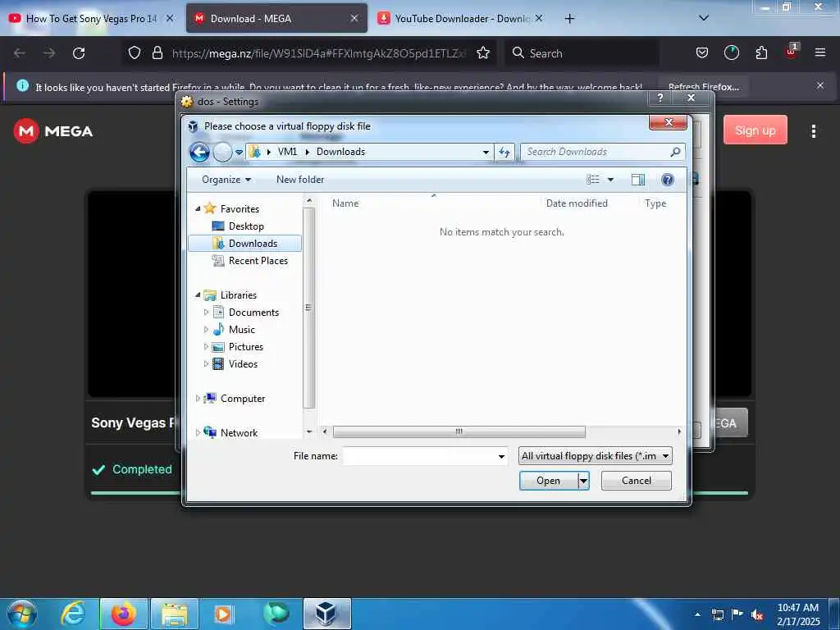Click the Firefox Search box

(582, 53)
